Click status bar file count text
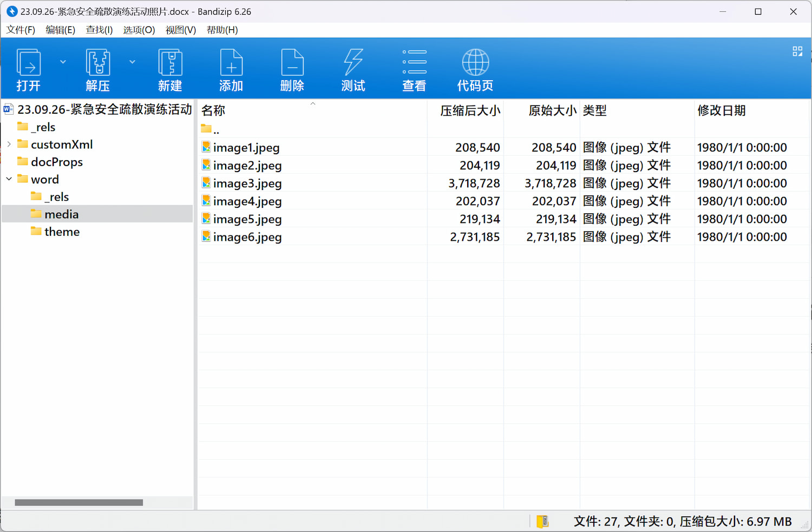Image resolution: width=812 pixels, height=532 pixels. coord(683,521)
